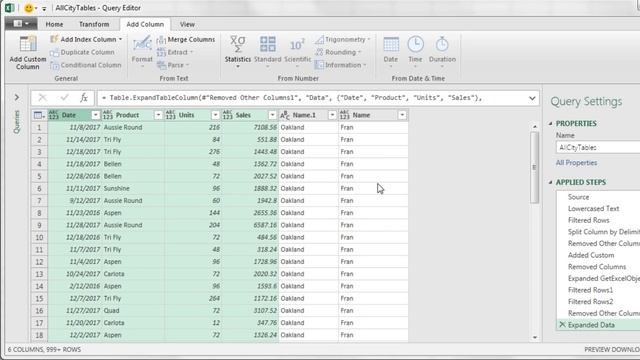This screenshot has height=360, width=640.
Task: Select the Lowercased Text step
Action: 593,208
